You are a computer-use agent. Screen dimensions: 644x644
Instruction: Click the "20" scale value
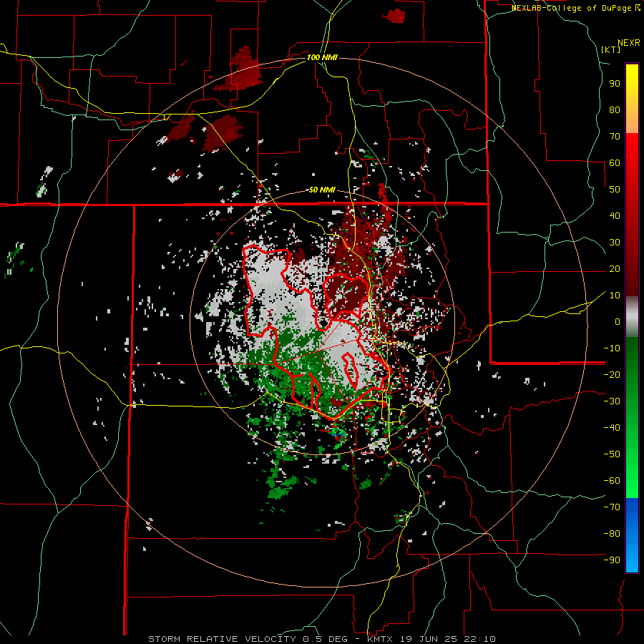coord(615,269)
